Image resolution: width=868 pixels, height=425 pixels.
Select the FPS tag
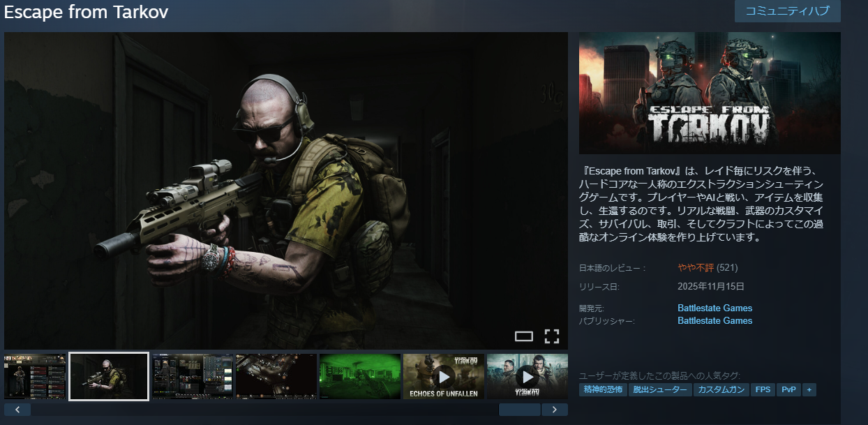[x=763, y=390]
